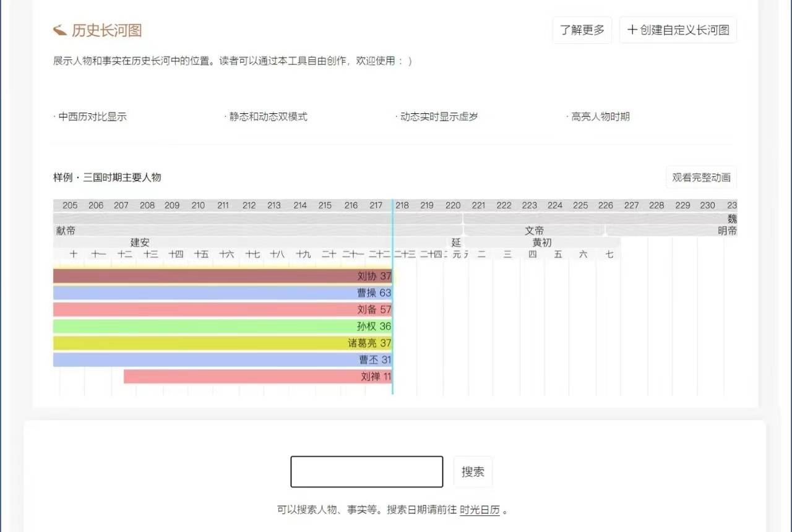Select the 刘禅 11 timeline bar
The image size is (792, 532).
[258, 376]
